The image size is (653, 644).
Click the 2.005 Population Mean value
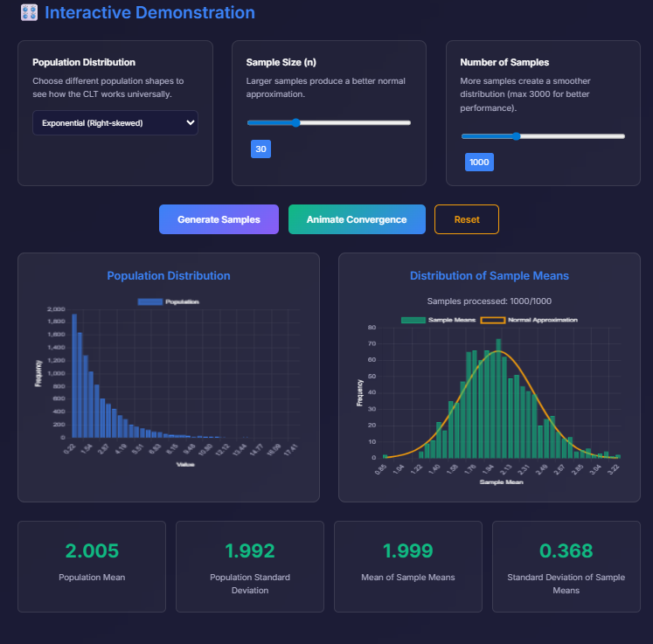(x=92, y=551)
